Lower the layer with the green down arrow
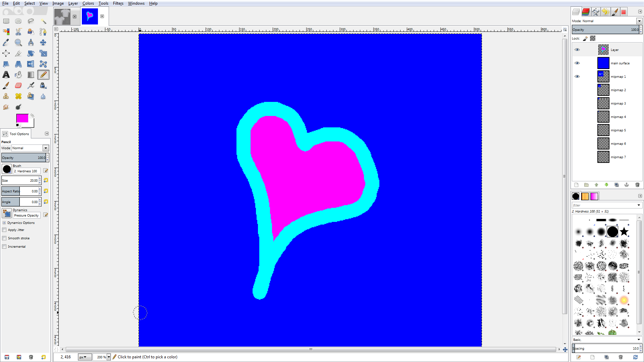The height and width of the screenshot is (362, 644). coord(606,185)
